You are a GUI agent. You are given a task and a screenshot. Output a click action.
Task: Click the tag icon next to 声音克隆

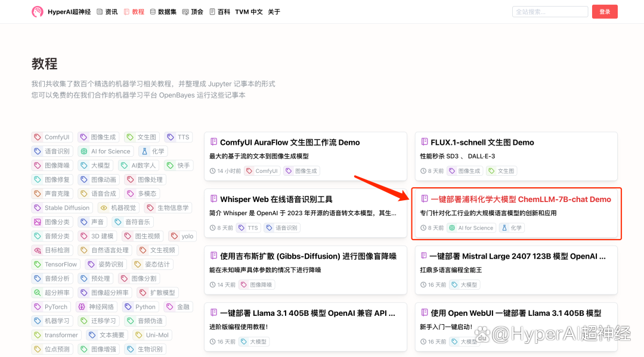[x=38, y=194]
